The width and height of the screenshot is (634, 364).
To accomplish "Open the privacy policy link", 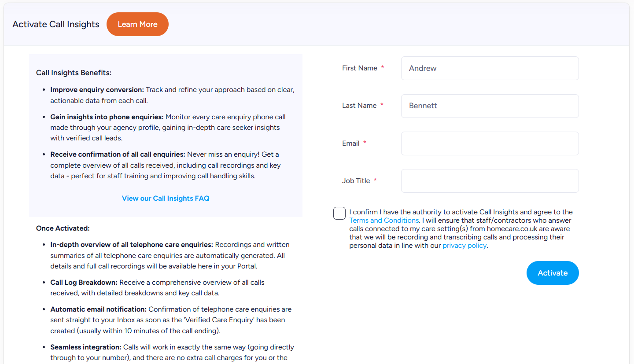I will point(464,246).
